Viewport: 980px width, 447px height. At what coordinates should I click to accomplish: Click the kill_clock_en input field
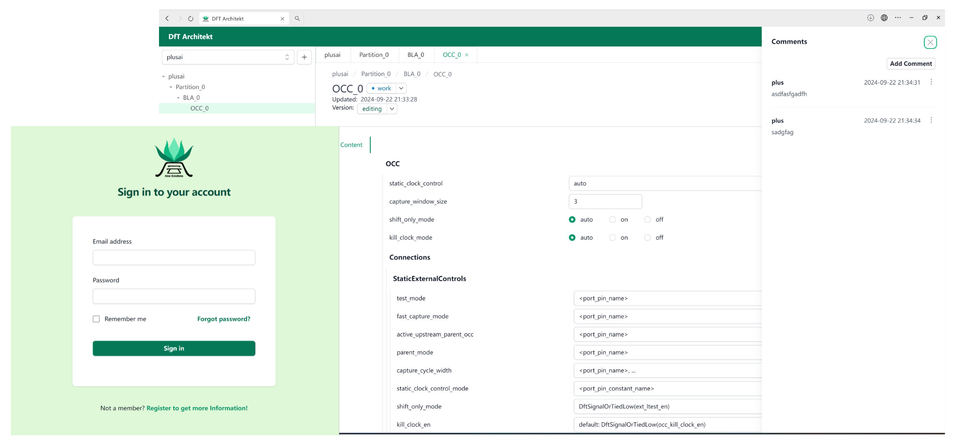pyautogui.click(x=668, y=425)
